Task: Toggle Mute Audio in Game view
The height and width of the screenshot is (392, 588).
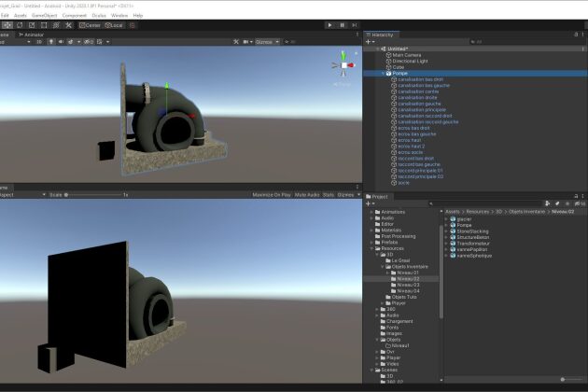Action: click(307, 194)
